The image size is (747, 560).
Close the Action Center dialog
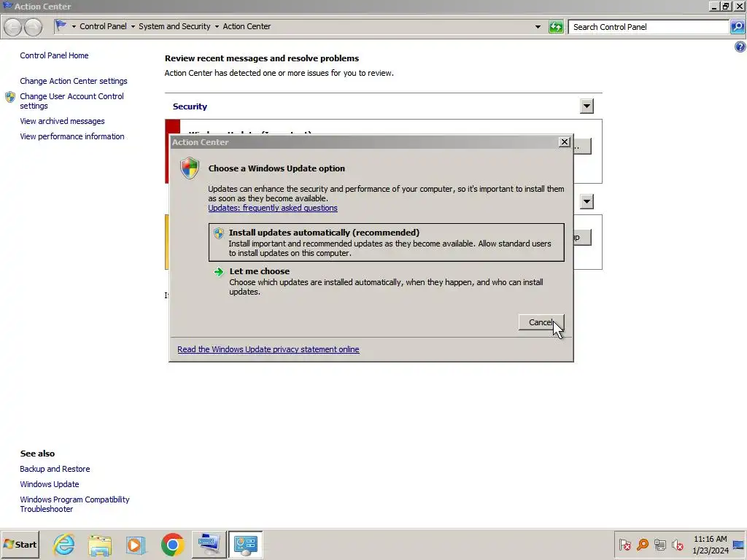[564, 142]
